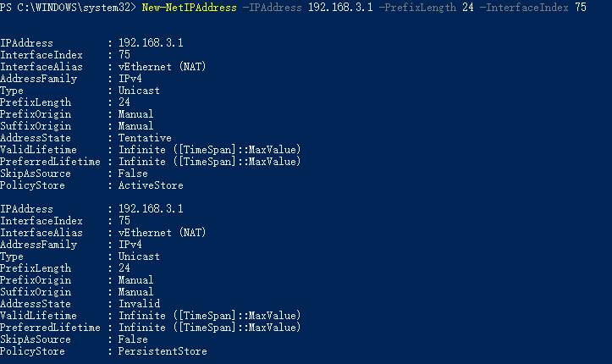Click the PS C:\WINDOWS\system32 prompt
The width and height of the screenshot is (612, 364).
pos(68,8)
